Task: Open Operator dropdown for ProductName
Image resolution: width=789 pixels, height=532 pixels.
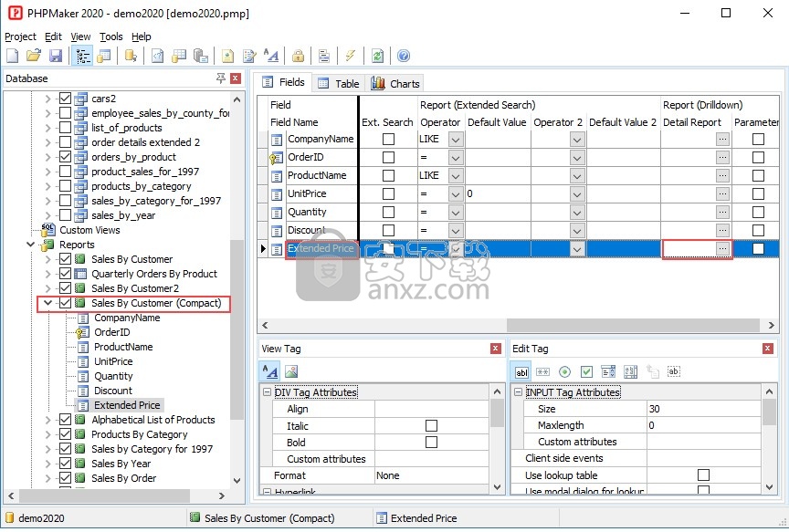Action: (456, 176)
